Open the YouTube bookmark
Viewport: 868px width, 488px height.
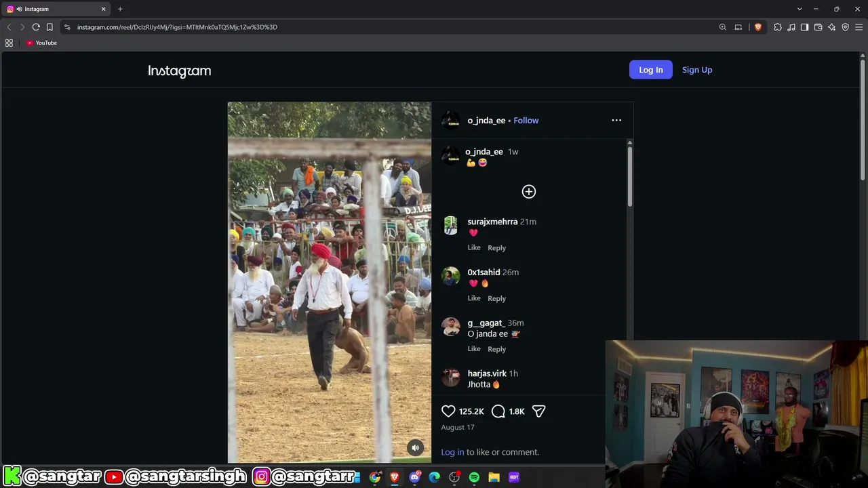point(41,43)
